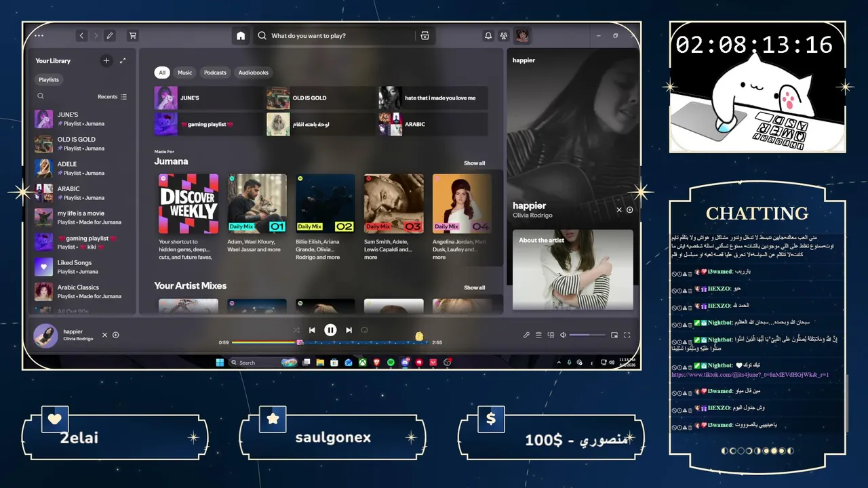This screenshot has height=488, width=868.
Task: Open the Discover Weekly card
Action: [189, 217]
